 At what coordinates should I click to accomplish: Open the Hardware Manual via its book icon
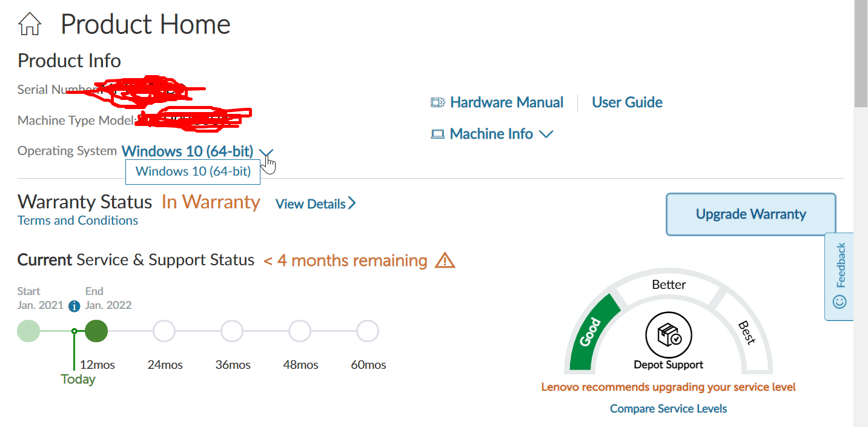click(437, 102)
